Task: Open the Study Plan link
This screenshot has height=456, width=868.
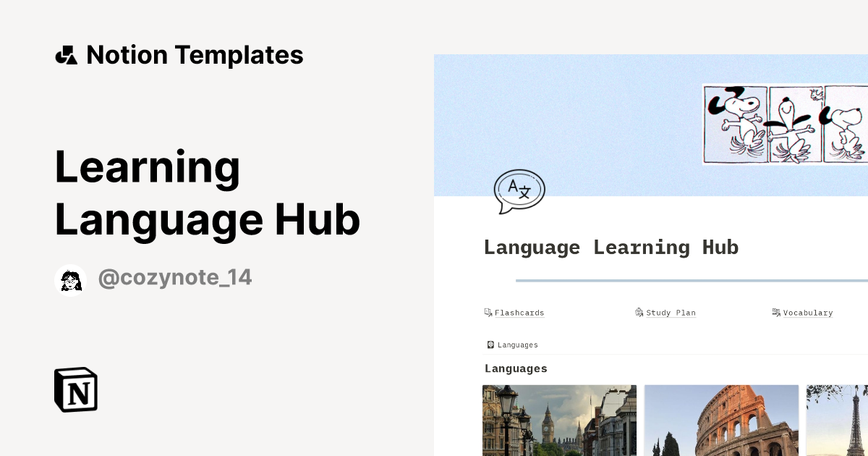Action: (x=671, y=313)
